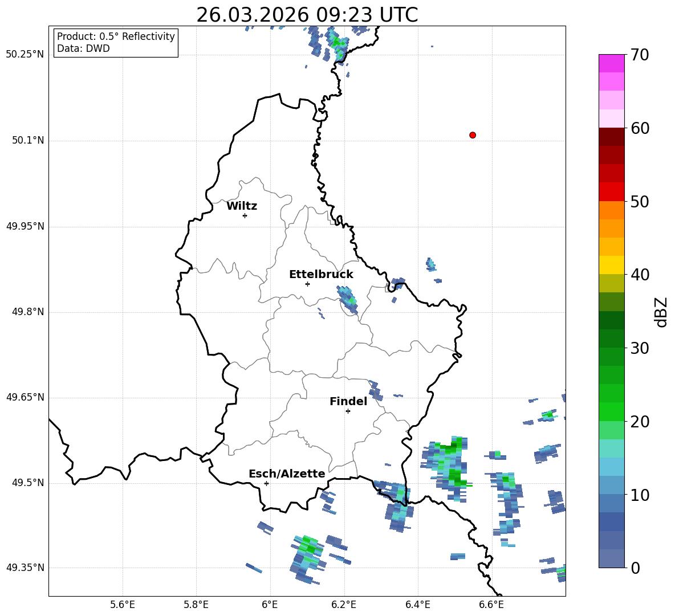Click the 20 colorbar tick label
675x616 pixels.
click(x=640, y=422)
